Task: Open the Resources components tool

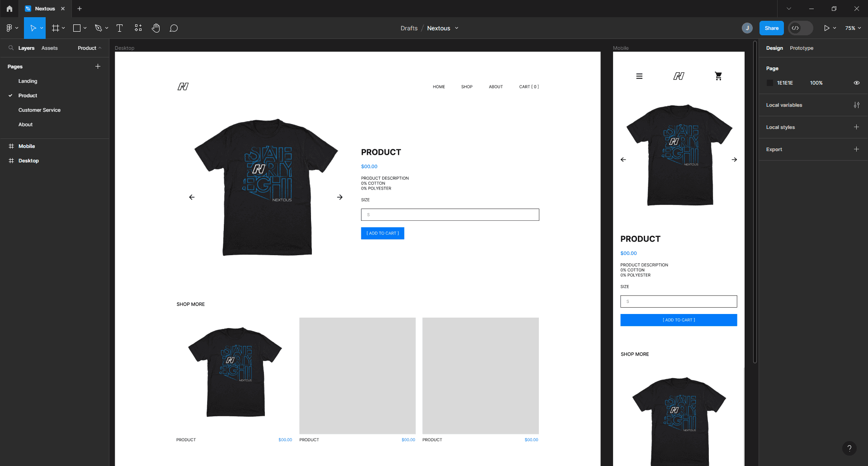Action: click(x=138, y=28)
